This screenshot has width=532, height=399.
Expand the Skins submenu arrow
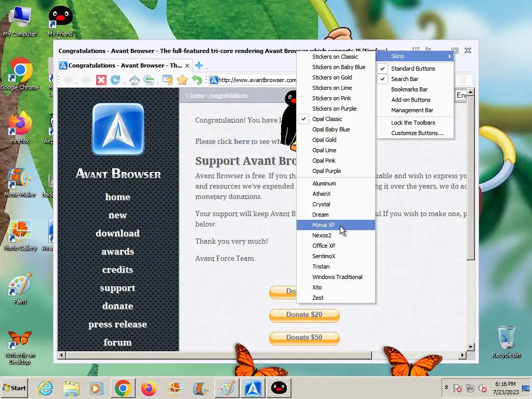click(x=449, y=56)
